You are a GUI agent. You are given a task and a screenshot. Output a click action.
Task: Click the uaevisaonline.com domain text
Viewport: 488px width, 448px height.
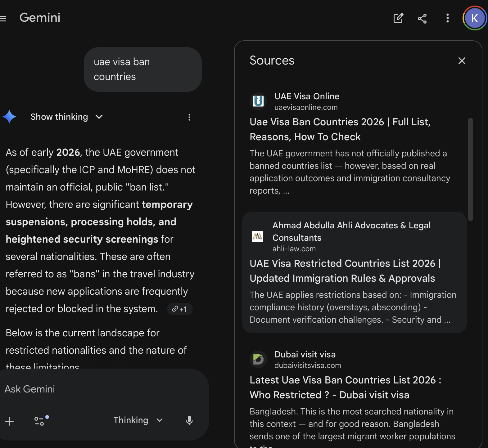[306, 107]
